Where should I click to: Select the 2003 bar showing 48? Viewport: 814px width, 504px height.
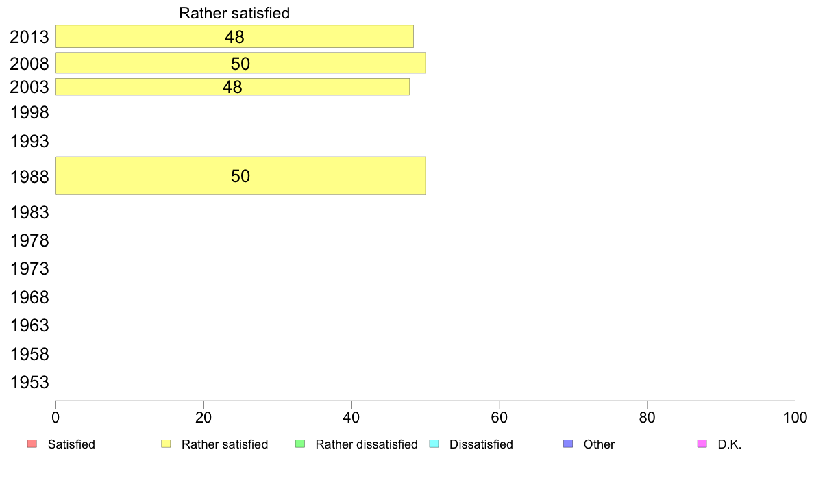click(x=232, y=87)
